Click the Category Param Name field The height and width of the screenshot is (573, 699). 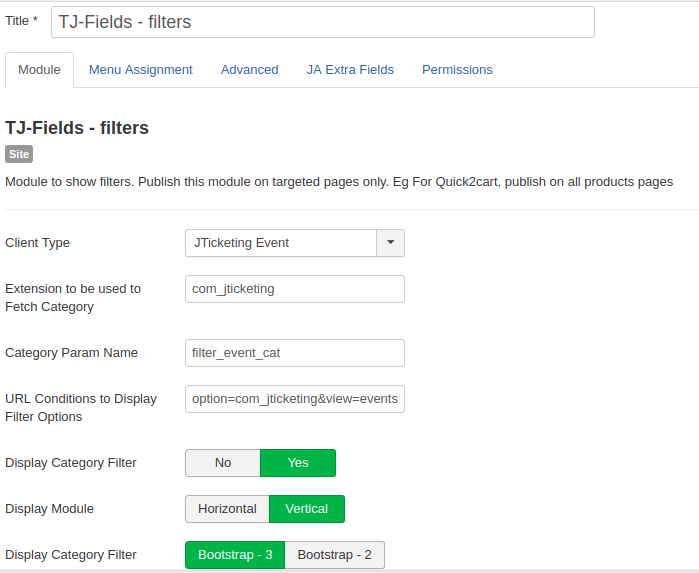click(x=294, y=353)
